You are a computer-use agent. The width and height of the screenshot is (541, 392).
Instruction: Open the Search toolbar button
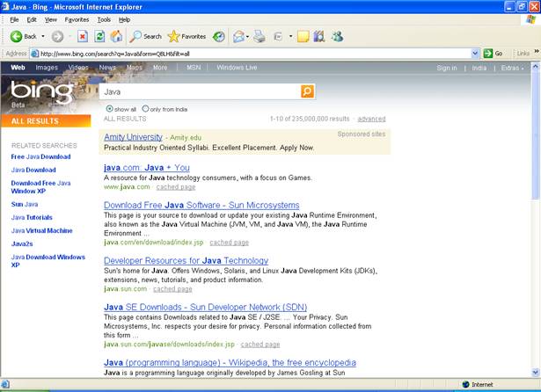(145, 36)
